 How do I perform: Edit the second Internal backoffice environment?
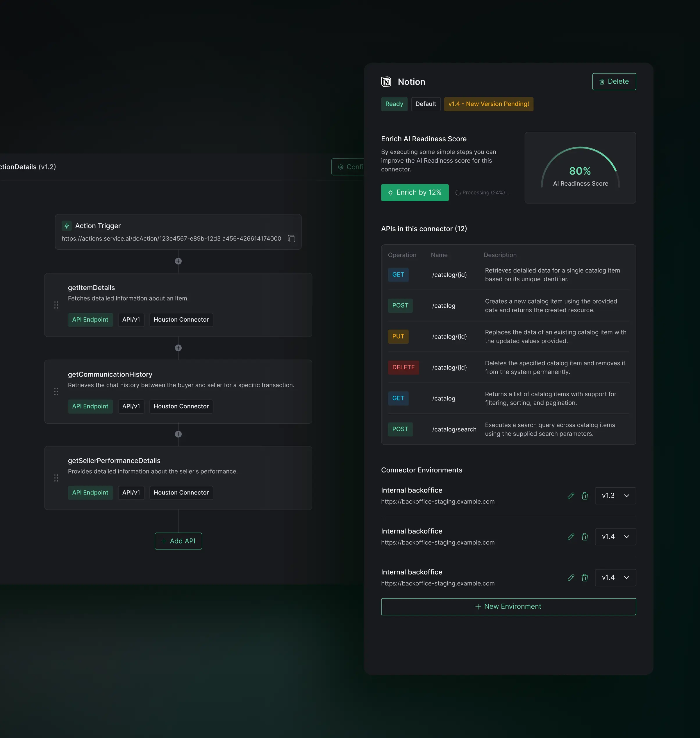(x=571, y=537)
